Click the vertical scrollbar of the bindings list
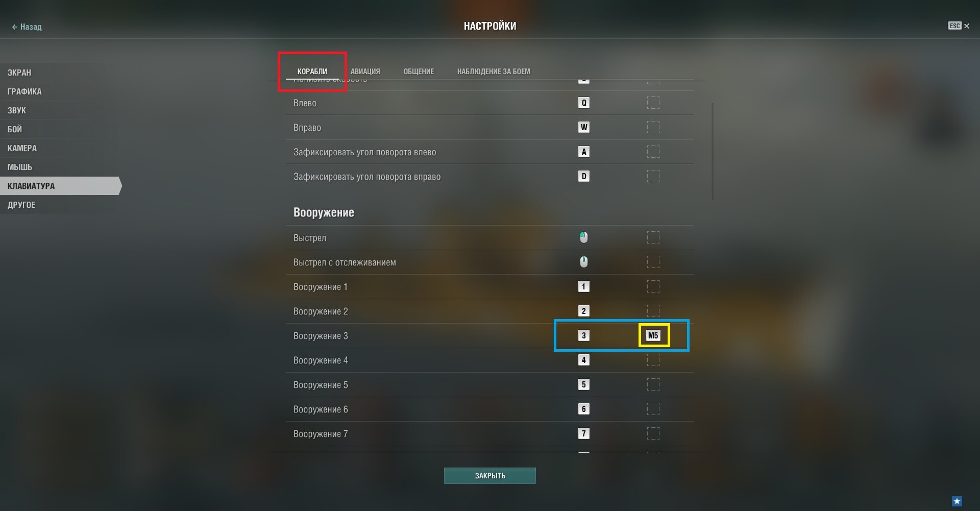 click(x=713, y=151)
